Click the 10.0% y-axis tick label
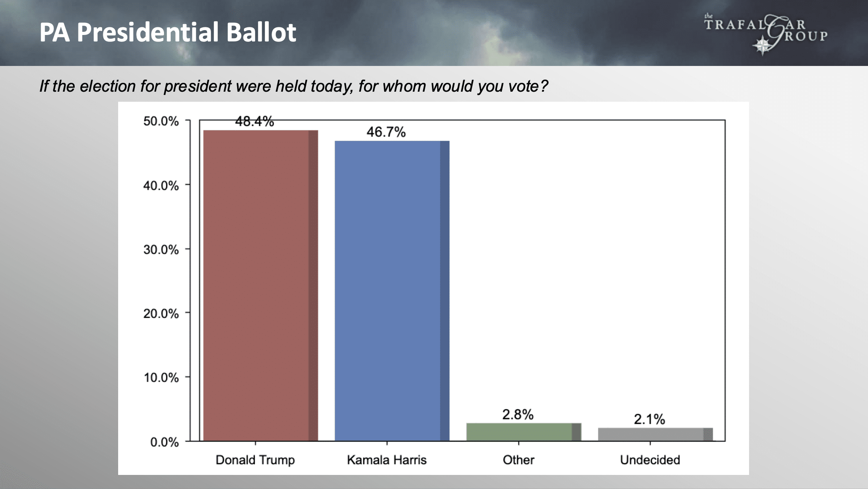868x489 pixels. (x=161, y=378)
